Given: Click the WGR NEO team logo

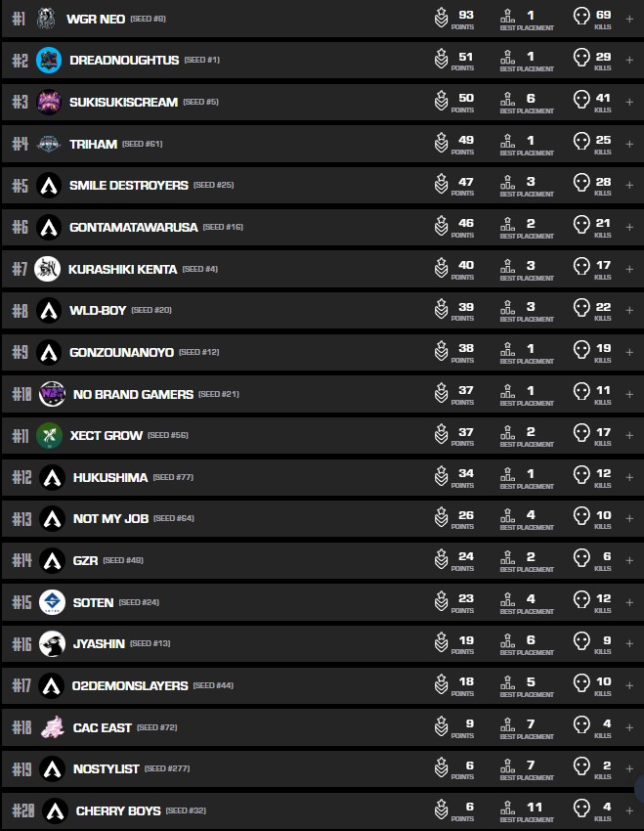Looking at the screenshot, I should (x=46, y=19).
